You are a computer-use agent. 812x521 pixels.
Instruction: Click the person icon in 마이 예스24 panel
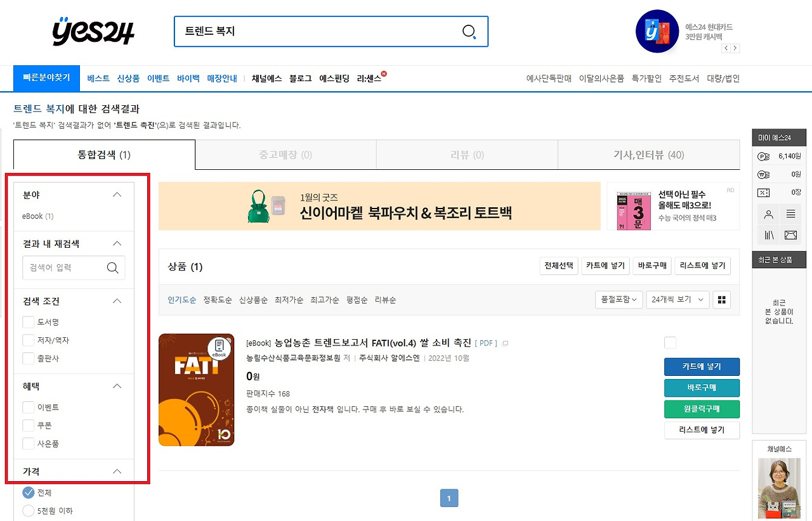click(x=768, y=214)
